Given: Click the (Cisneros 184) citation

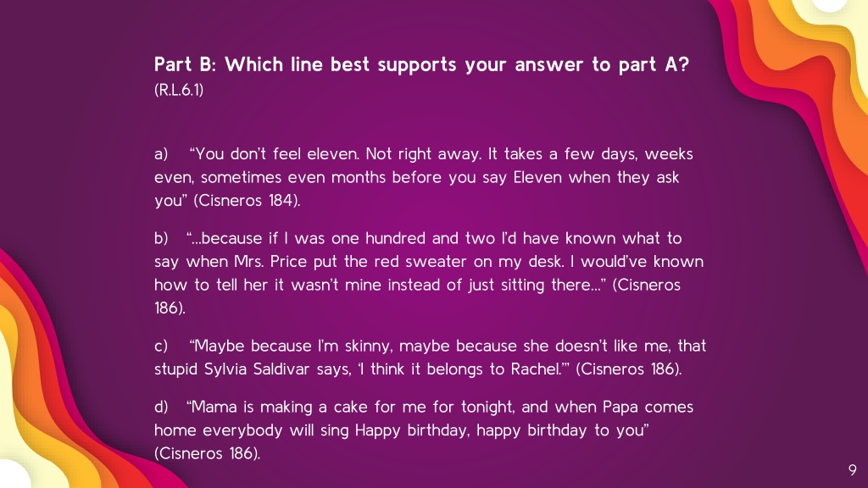Looking at the screenshot, I should (247, 200).
